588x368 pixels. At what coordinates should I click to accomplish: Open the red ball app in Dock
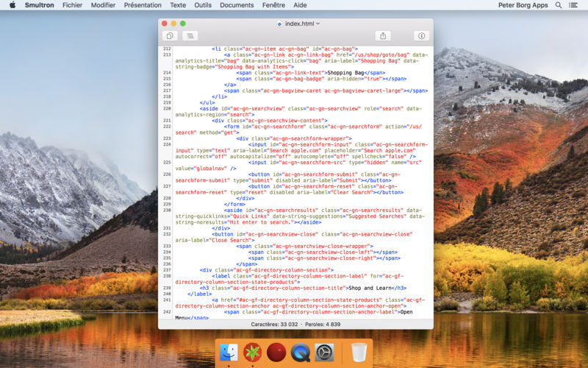(x=276, y=353)
